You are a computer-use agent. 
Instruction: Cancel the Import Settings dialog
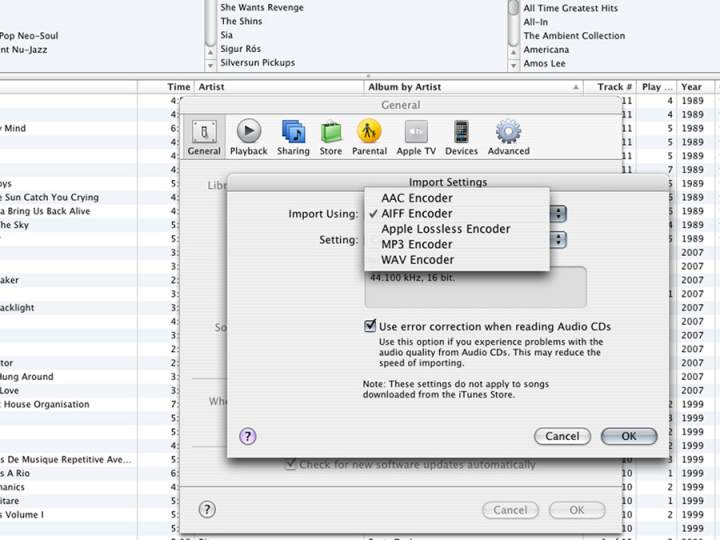562,436
